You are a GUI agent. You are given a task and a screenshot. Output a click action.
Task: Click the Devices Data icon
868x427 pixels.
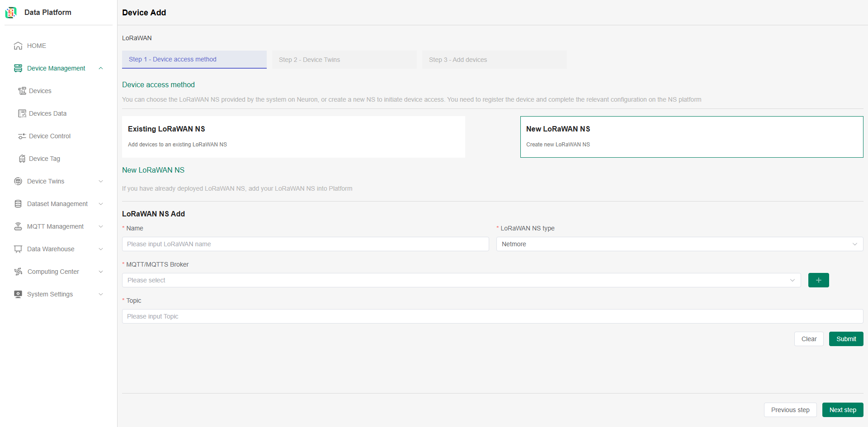pyautogui.click(x=22, y=113)
